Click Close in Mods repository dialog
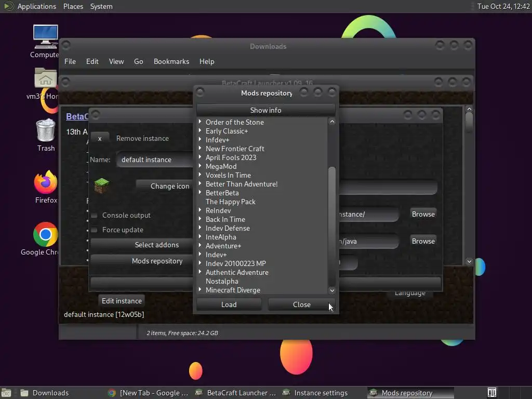532x399 pixels. 302,304
